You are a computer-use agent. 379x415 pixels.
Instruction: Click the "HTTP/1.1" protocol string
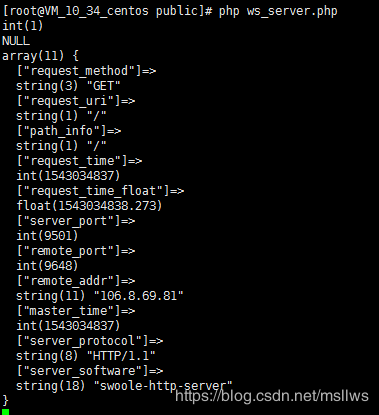coord(121,356)
